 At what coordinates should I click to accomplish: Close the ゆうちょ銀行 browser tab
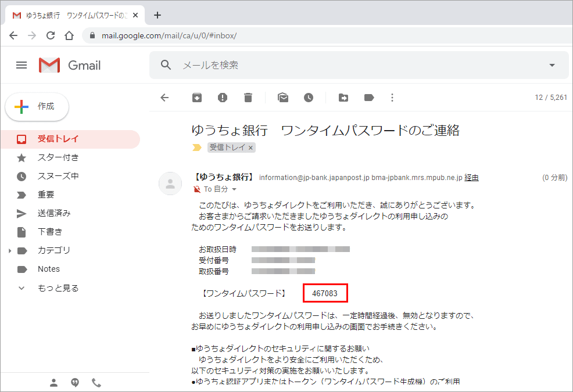coord(135,15)
